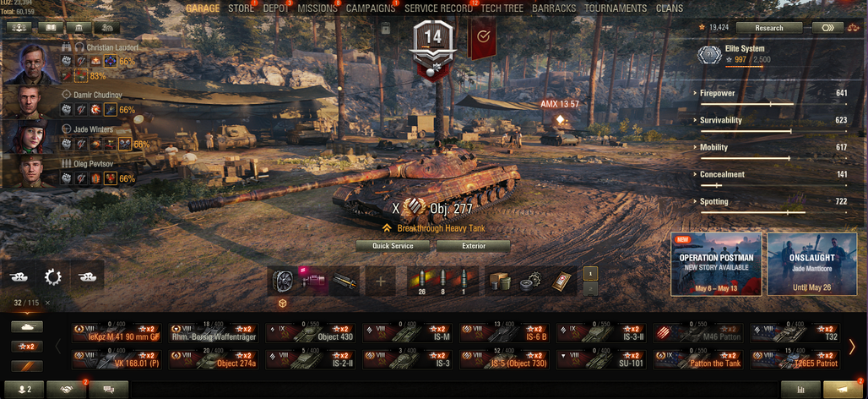868x399 pixels.
Task: Toggle the tank type carousel filter
Action: (x=26, y=327)
